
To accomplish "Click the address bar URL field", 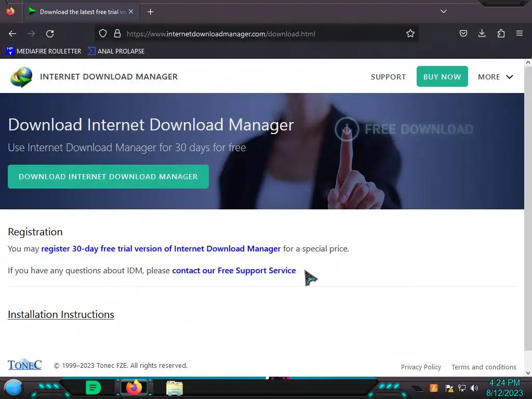I will [258, 34].
